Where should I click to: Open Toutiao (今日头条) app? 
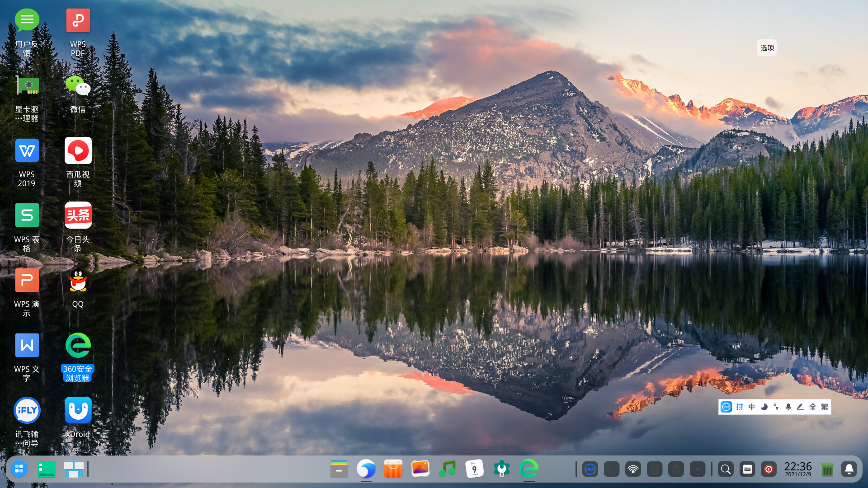pyautogui.click(x=78, y=215)
